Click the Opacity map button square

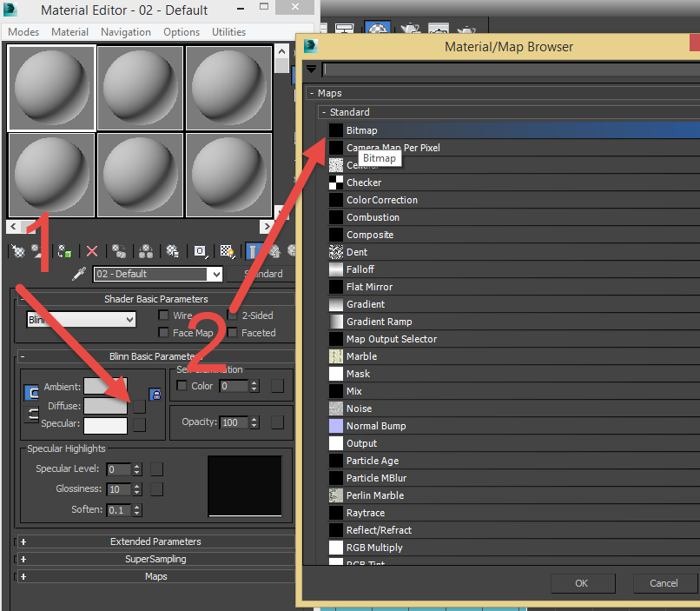(277, 422)
